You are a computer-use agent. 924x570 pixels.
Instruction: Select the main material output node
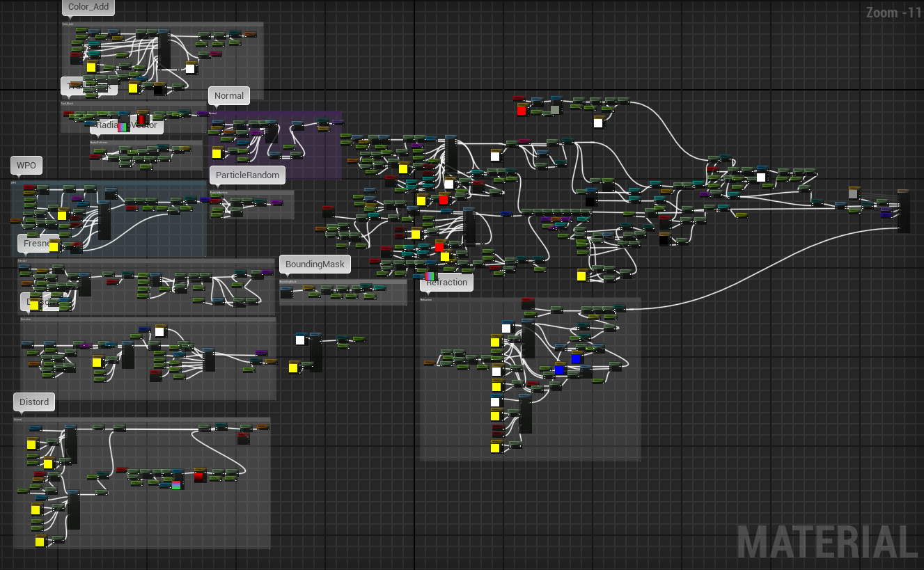904,211
